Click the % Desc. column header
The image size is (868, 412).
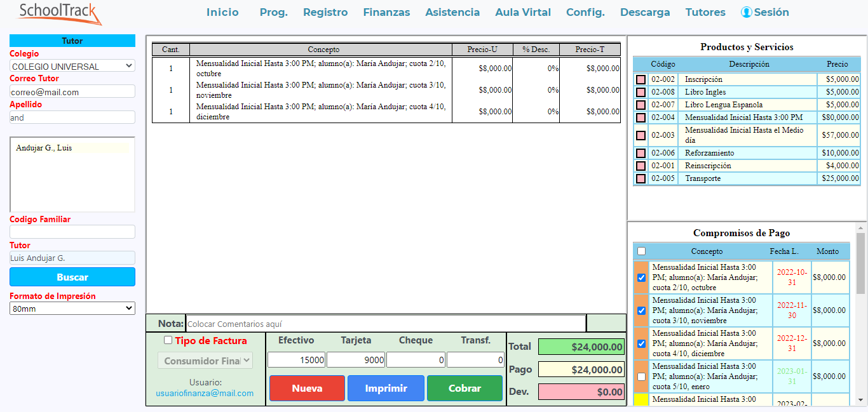pos(536,50)
